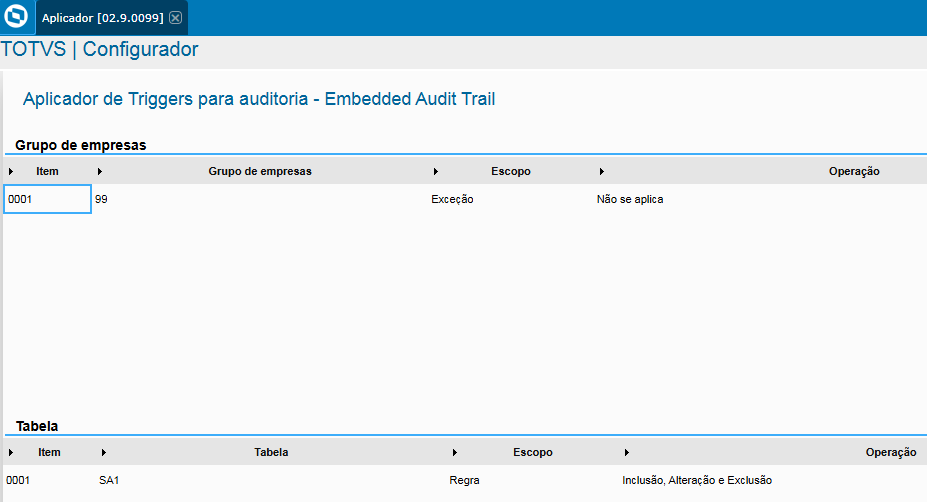The height and width of the screenshot is (502, 927).
Task: Click the arrow before Grupo de empresas column header
Action: (x=99, y=171)
